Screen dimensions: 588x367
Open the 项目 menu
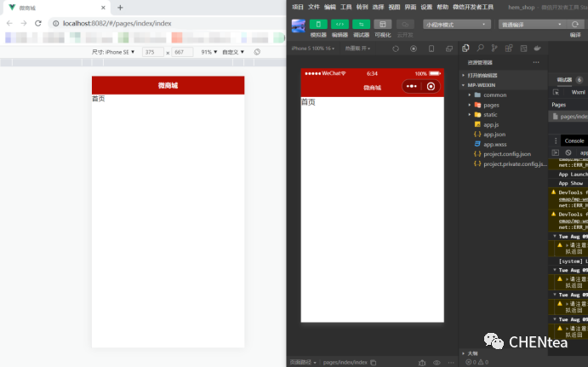click(x=297, y=7)
